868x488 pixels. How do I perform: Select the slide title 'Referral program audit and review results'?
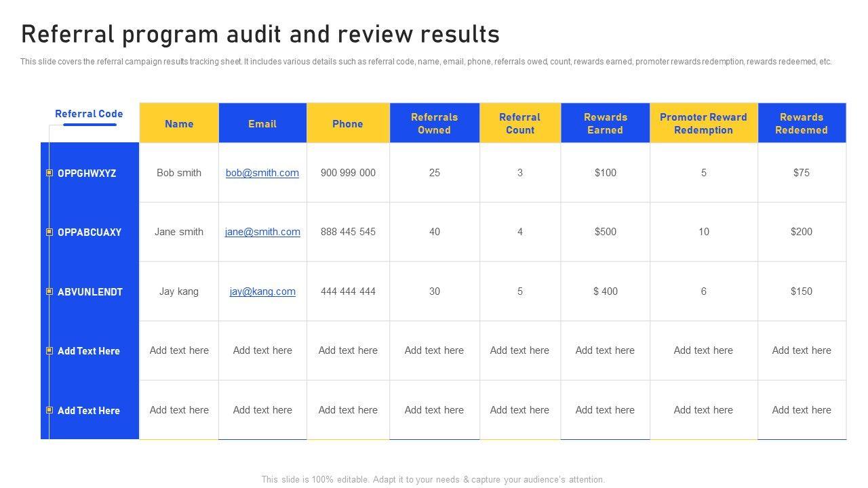[x=260, y=34]
